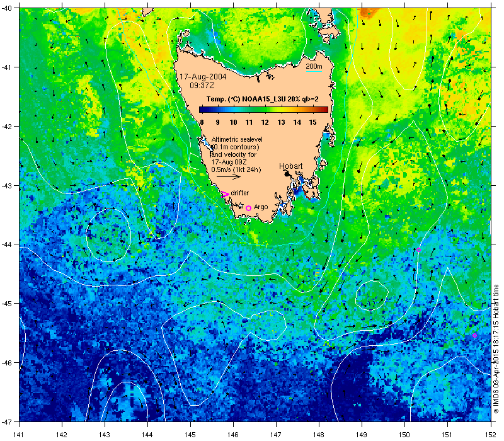Click the colorbar value '14'
Viewport: 504px width, 441px height.
[x=297, y=122]
